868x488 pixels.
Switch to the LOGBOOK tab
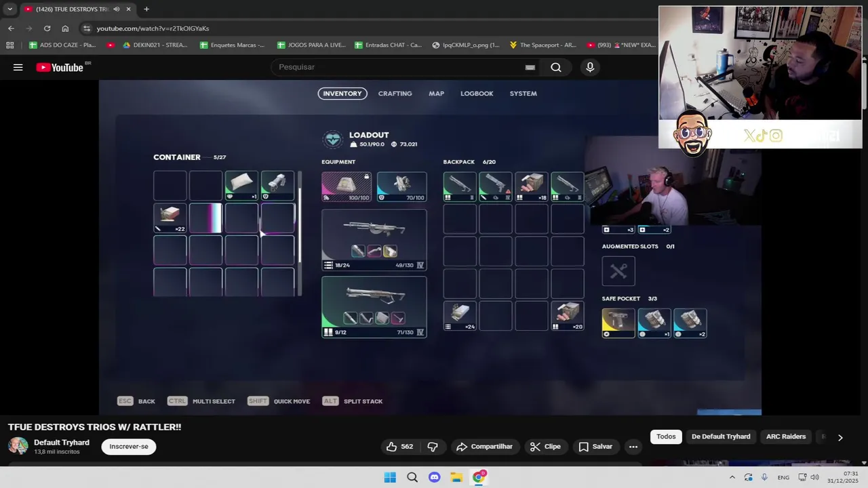[x=477, y=94]
